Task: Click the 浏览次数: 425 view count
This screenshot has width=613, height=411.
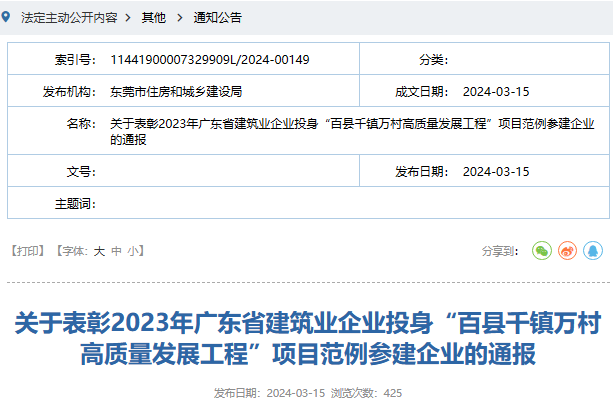Action: (366, 393)
